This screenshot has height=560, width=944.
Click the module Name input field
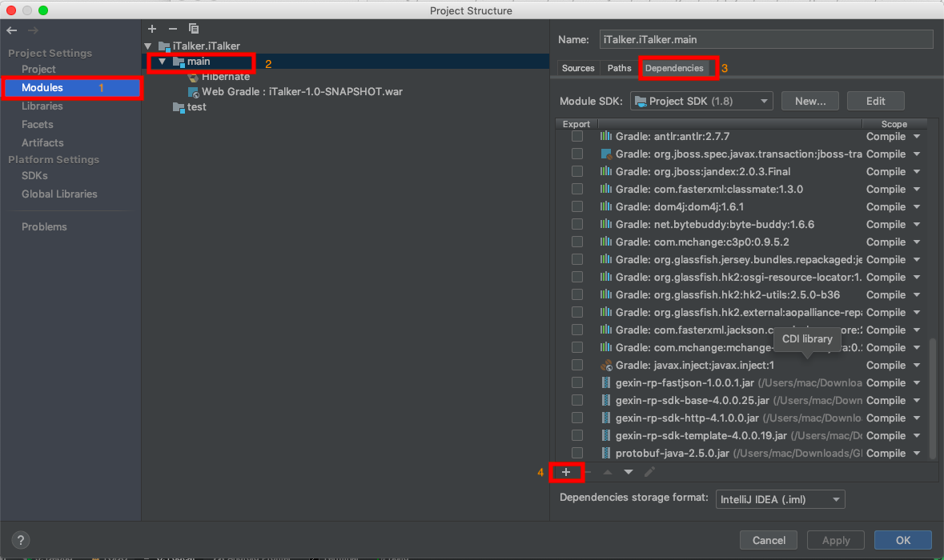click(x=765, y=40)
